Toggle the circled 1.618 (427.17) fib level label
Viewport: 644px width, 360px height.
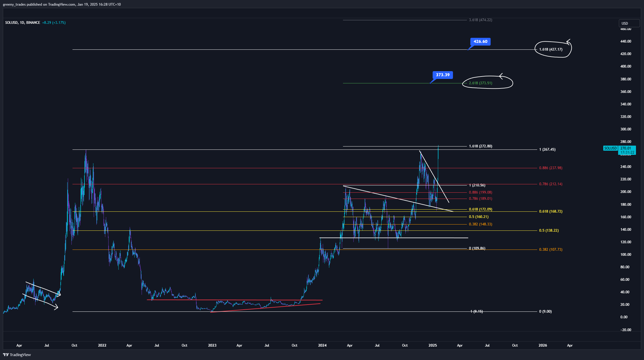tap(551, 49)
